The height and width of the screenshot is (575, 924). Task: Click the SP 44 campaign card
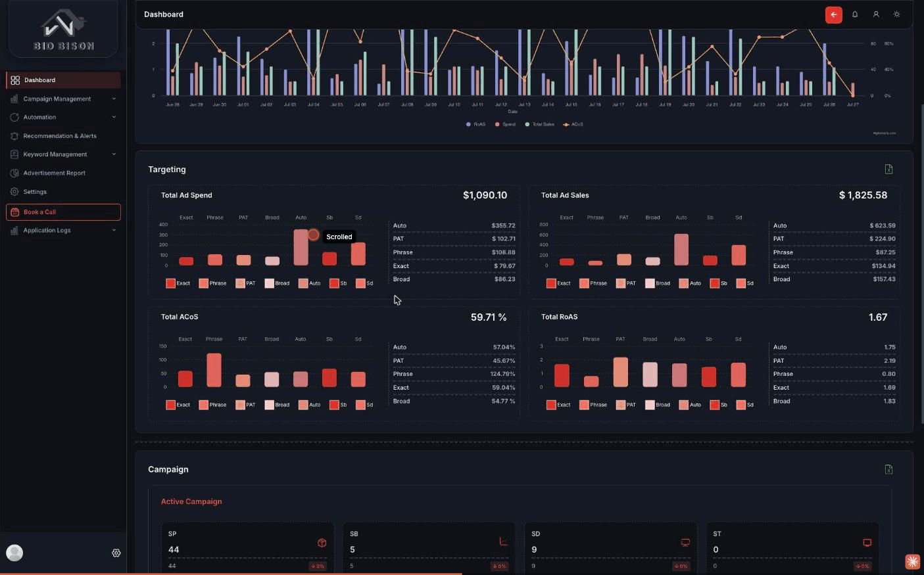click(x=247, y=549)
